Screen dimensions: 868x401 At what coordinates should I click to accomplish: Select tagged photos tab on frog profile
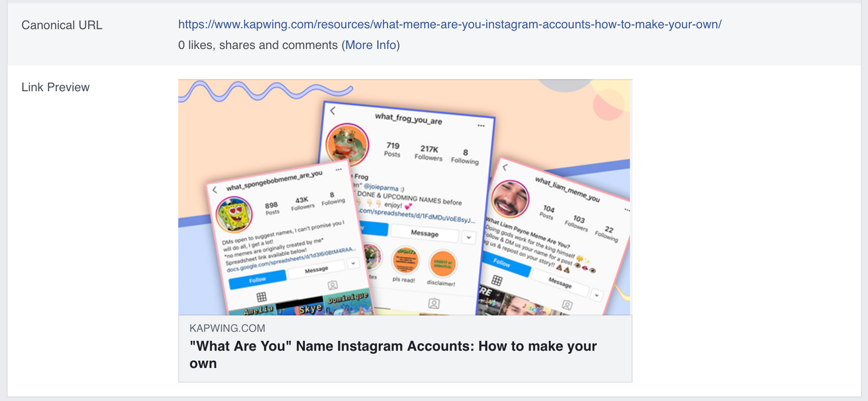pyautogui.click(x=434, y=303)
